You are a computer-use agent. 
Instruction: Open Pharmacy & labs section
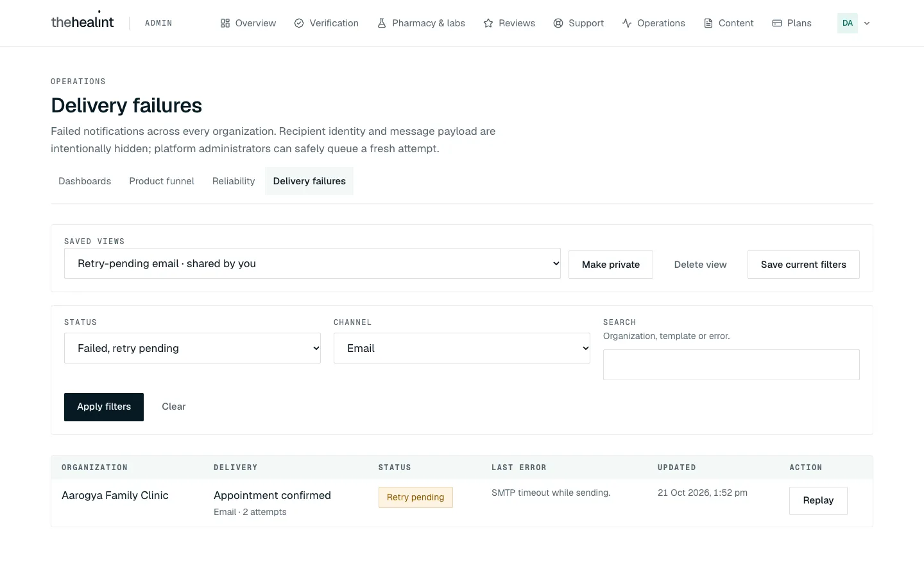coord(421,23)
